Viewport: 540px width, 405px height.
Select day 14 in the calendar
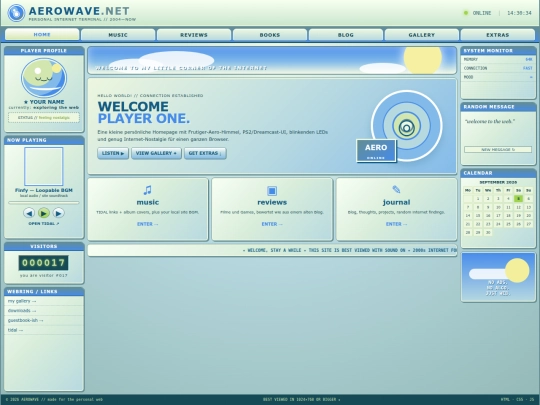(x=468, y=216)
